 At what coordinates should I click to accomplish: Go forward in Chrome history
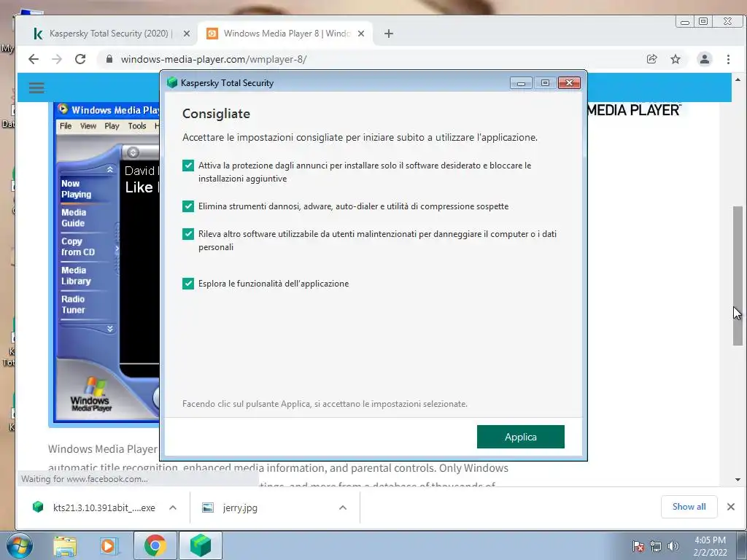[57, 59]
